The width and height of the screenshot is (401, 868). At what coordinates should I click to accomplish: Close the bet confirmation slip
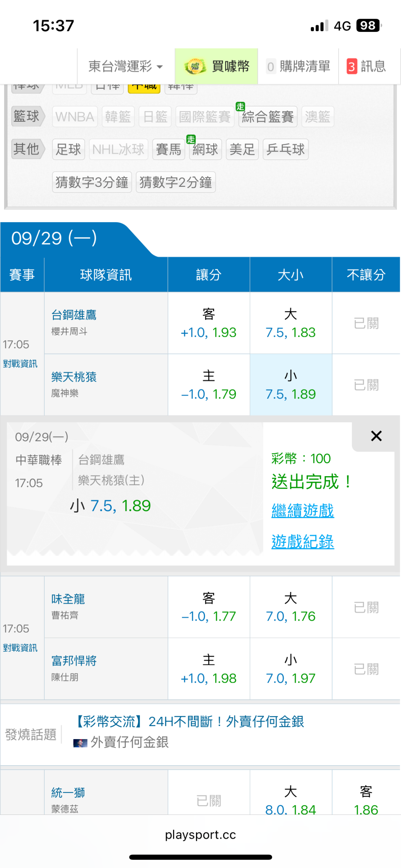pyautogui.click(x=376, y=436)
